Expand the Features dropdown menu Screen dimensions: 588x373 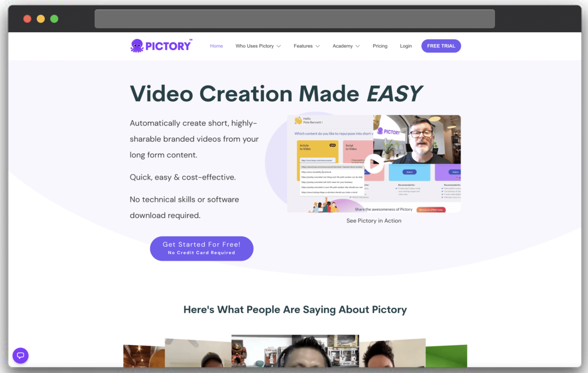coord(306,46)
